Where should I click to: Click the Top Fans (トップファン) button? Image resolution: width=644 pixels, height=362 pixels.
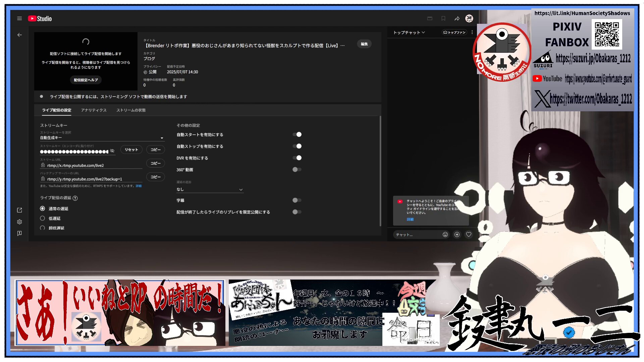click(x=454, y=33)
